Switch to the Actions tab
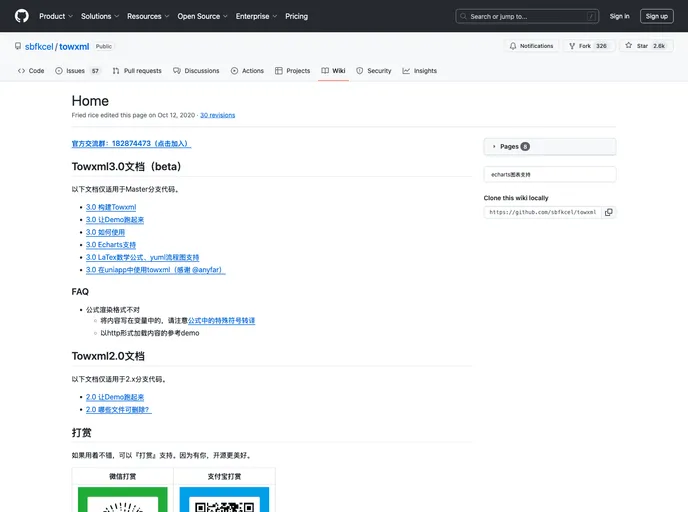 (x=247, y=71)
